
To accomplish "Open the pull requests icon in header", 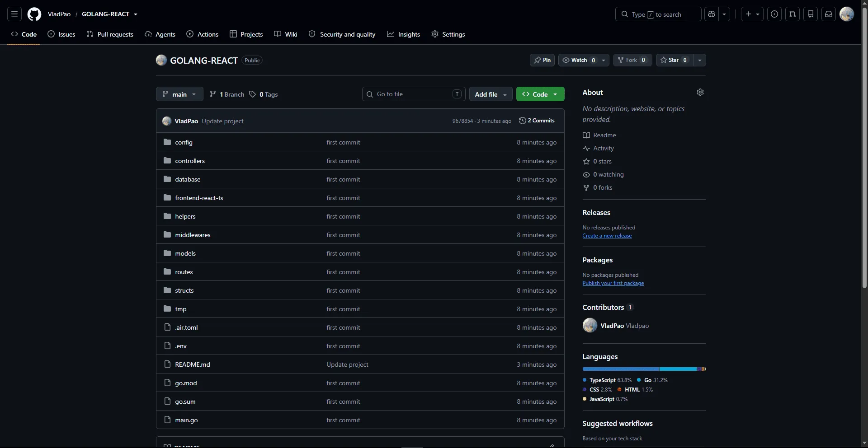I will click(793, 14).
